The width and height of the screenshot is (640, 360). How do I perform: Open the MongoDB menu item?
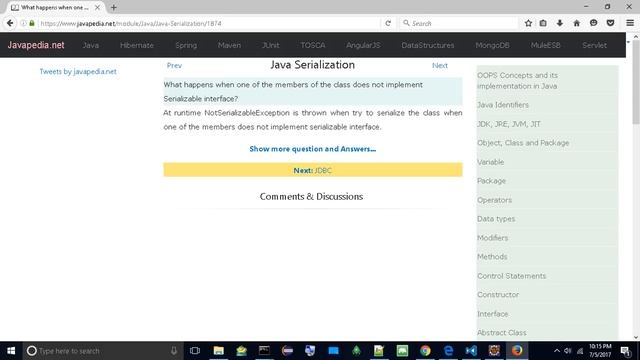[x=492, y=45]
